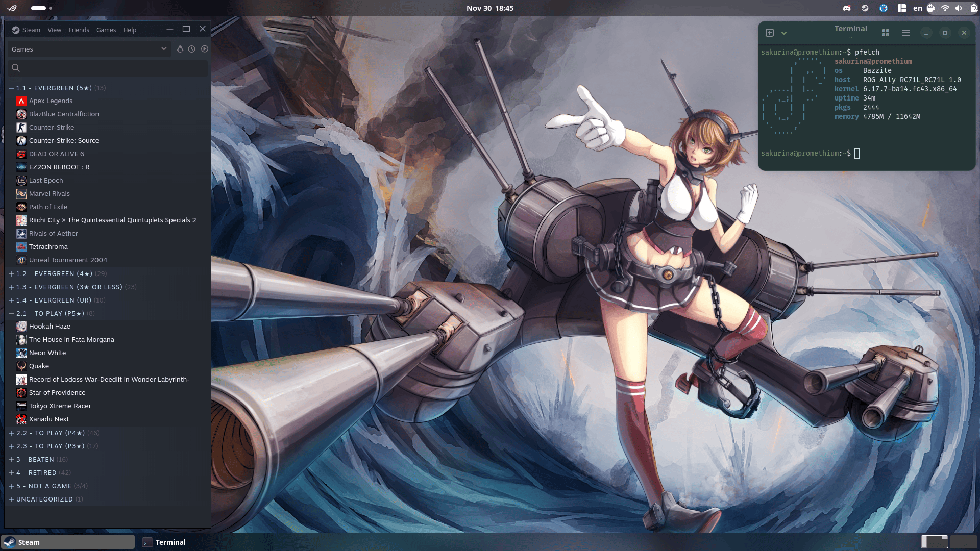Click the library search field
The image size is (980, 551).
(x=108, y=68)
